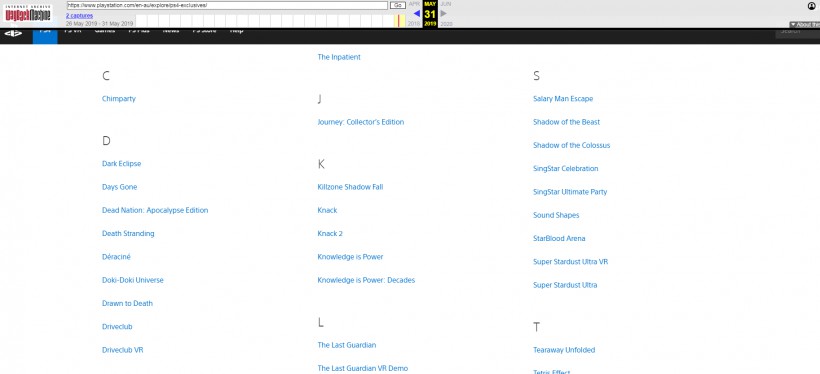Click the Go button beside URL
This screenshot has height=374, width=820.
[x=398, y=5]
